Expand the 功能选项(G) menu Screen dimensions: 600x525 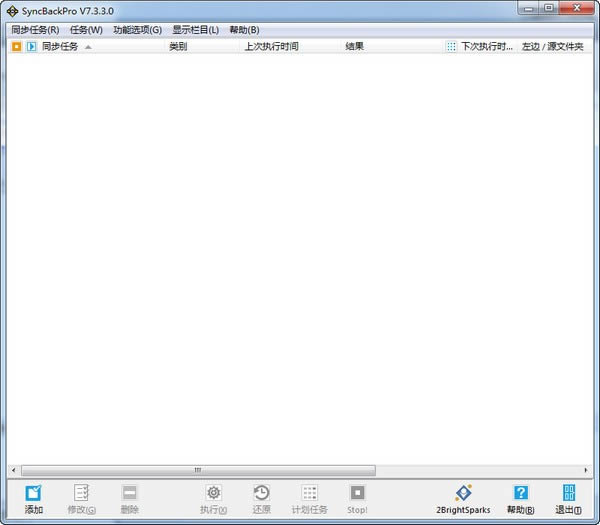[x=137, y=30]
